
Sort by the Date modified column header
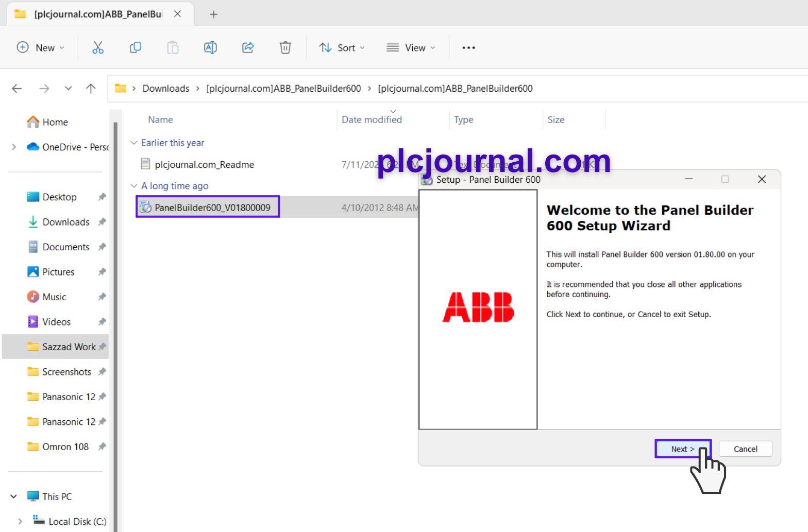pos(372,119)
